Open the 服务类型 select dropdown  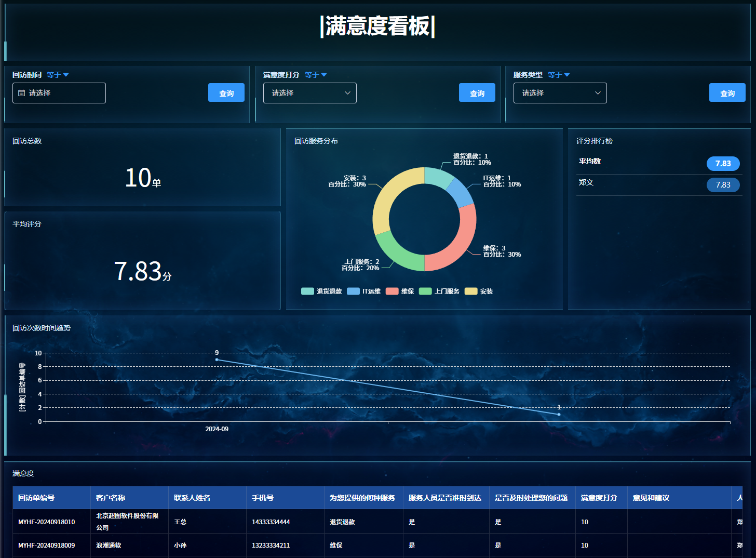[560, 93]
